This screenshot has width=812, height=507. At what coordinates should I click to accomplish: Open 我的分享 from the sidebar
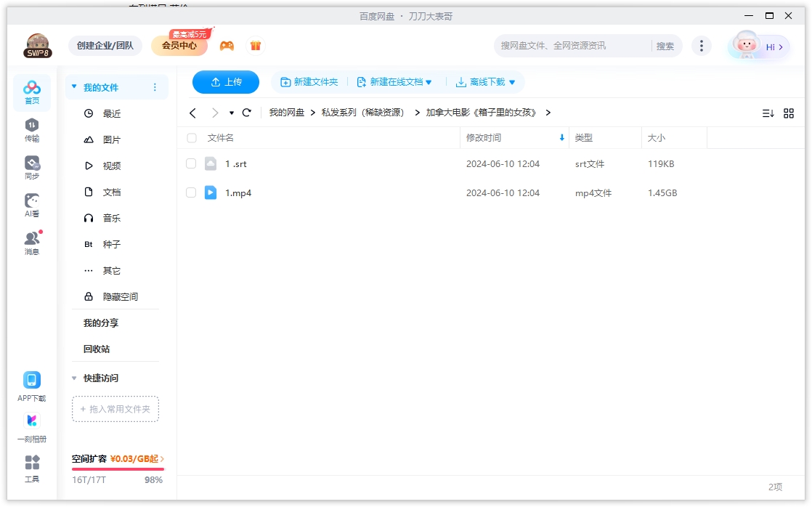(x=100, y=322)
